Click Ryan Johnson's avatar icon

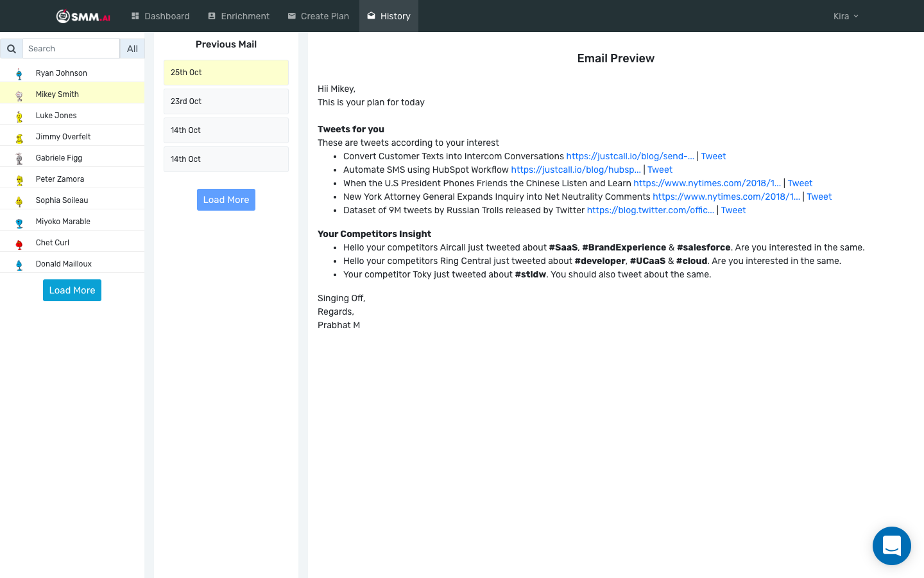(19, 74)
